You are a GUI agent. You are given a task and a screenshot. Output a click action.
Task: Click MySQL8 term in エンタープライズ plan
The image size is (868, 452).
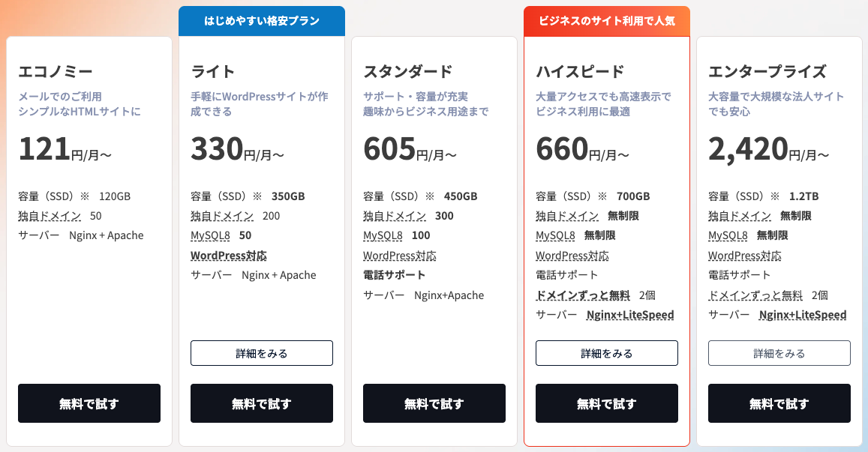coord(728,235)
